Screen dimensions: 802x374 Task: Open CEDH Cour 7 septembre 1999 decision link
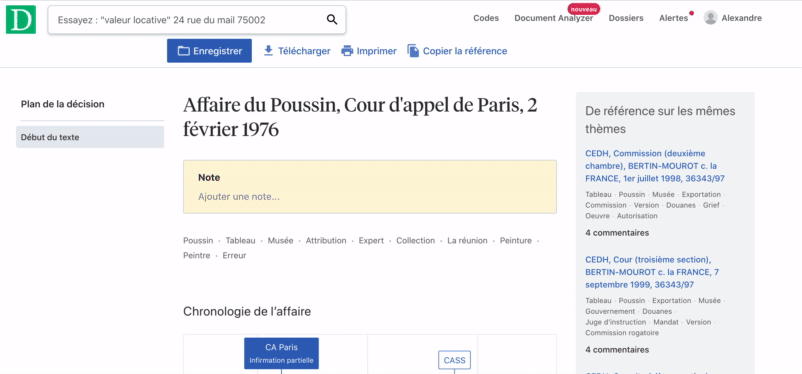[x=652, y=272]
